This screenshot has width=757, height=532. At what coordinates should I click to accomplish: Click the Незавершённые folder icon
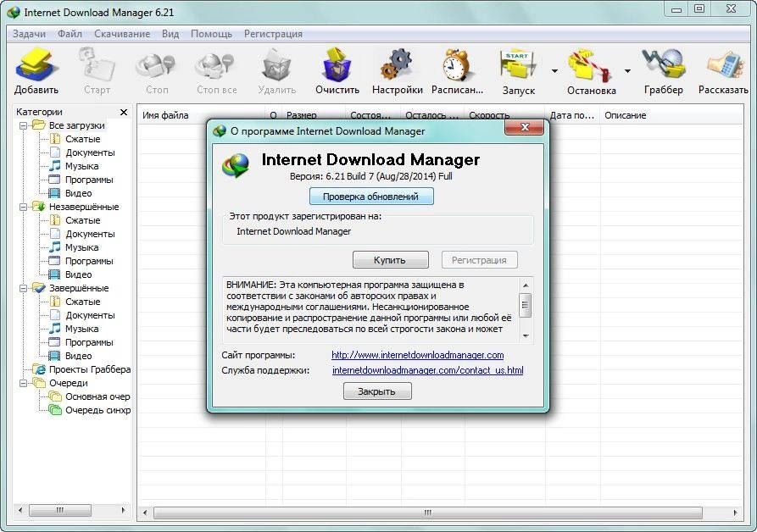click(x=39, y=207)
